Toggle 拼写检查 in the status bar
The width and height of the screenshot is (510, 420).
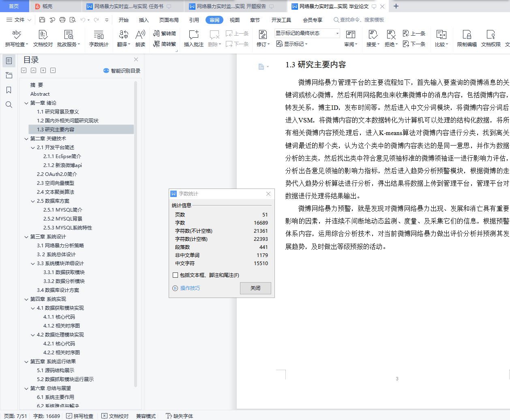(80, 416)
